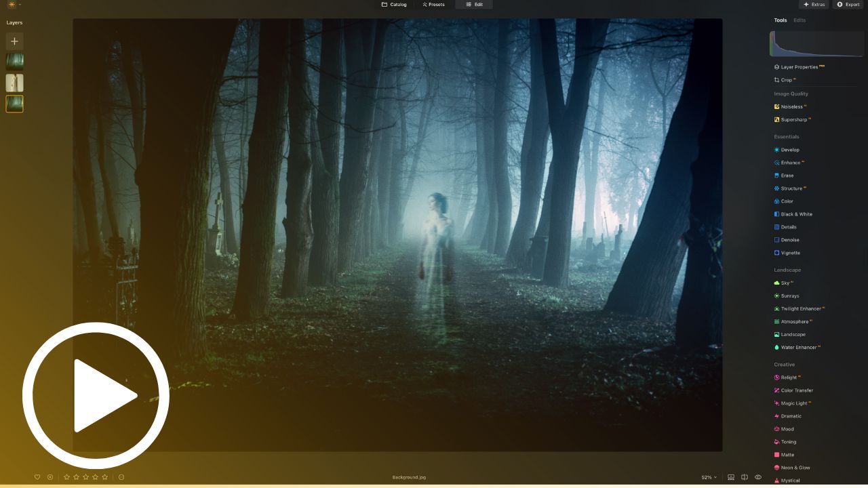Add a new layer with the plus button
Image resolution: width=868 pixels, height=488 pixels.
coord(14,41)
